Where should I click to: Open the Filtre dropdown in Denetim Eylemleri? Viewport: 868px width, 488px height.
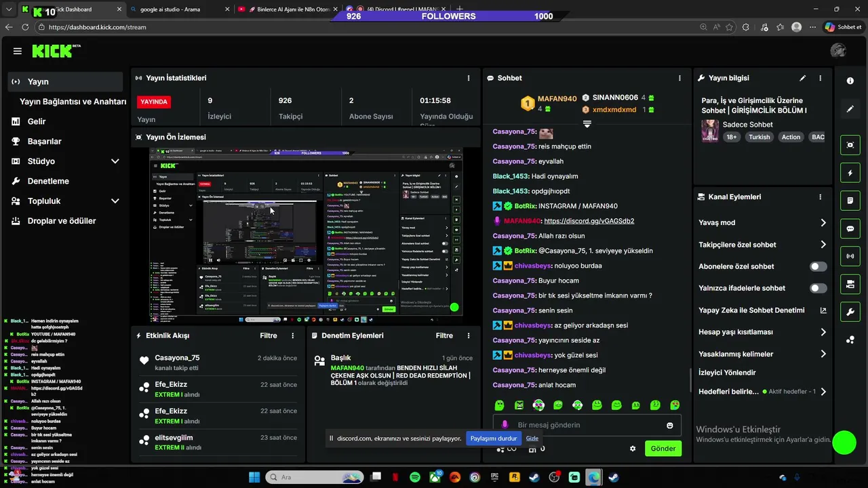pyautogui.click(x=444, y=335)
